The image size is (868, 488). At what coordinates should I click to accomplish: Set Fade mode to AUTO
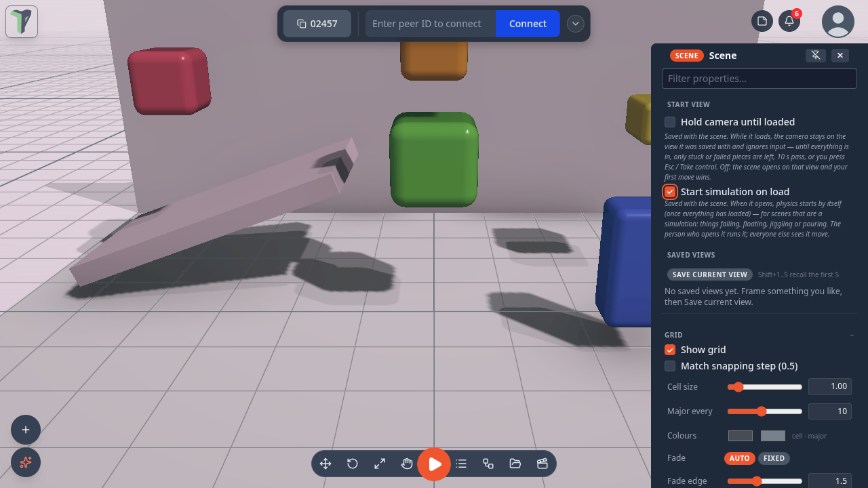pos(739,458)
